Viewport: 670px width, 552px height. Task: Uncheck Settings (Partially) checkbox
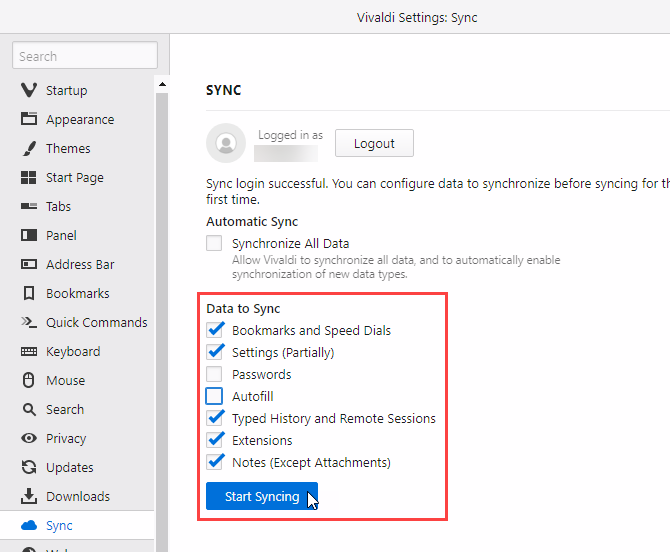coord(214,352)
